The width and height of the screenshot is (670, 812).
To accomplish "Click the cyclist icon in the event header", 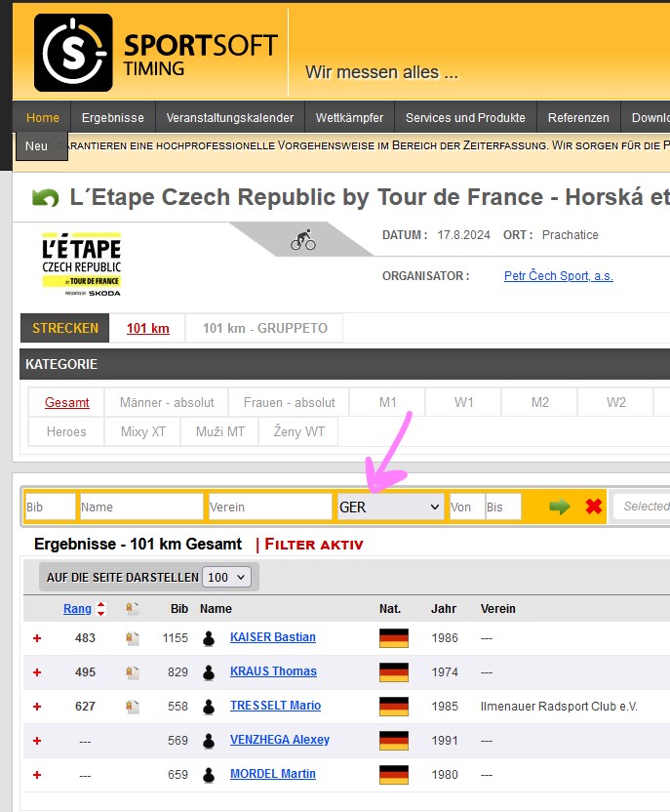I will coord(303,240).
